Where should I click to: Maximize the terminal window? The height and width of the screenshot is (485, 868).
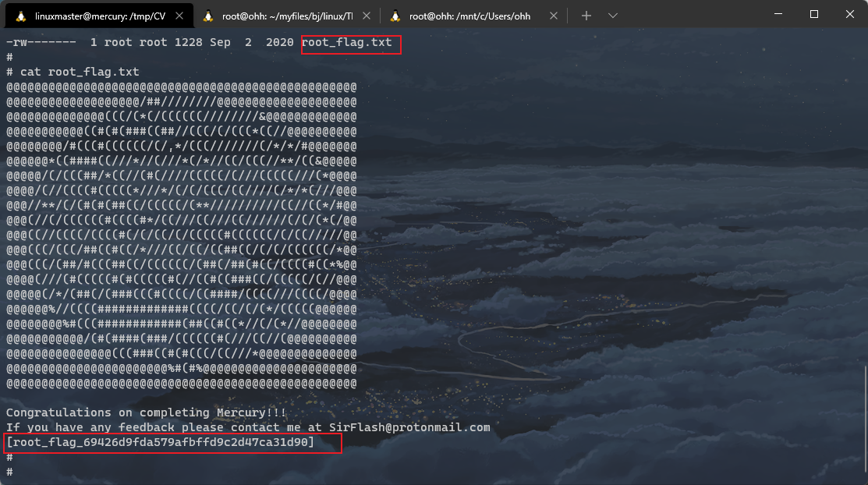click(x=813, y=14)
